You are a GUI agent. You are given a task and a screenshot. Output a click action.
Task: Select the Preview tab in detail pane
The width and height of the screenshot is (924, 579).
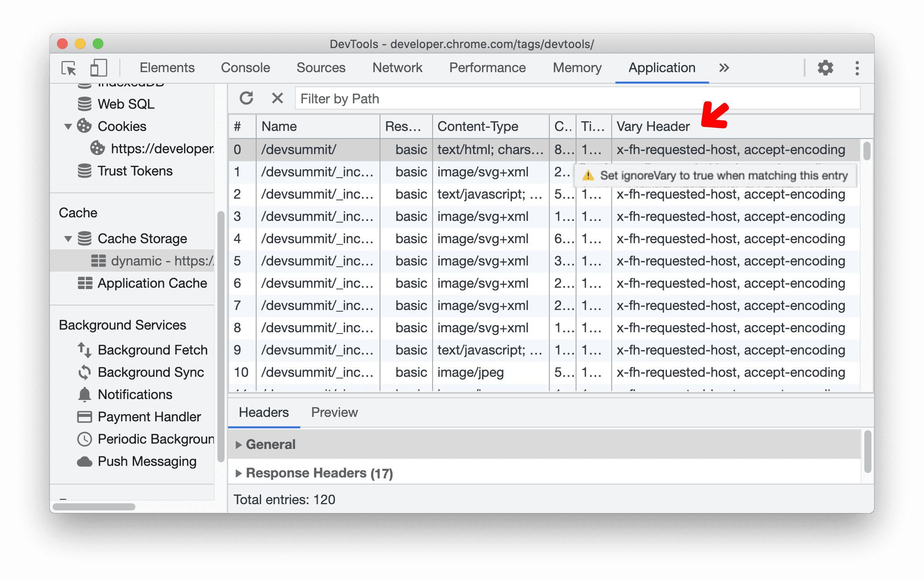tap(334, 412)
